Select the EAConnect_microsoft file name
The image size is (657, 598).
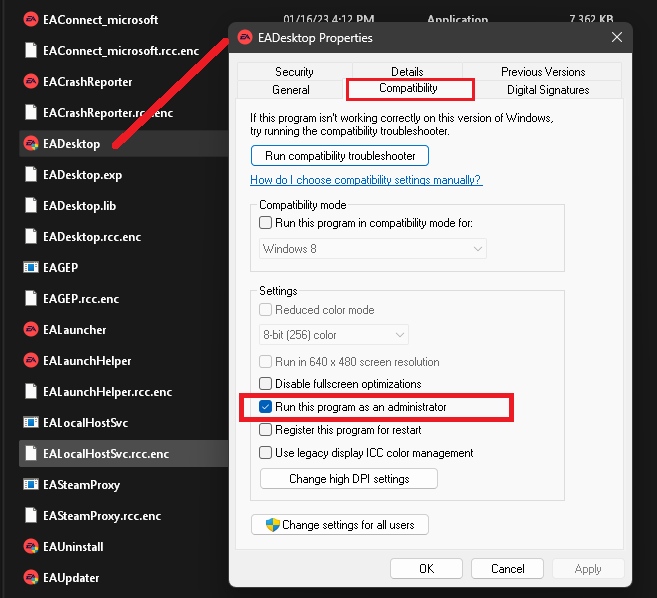[x=101, y=20]
